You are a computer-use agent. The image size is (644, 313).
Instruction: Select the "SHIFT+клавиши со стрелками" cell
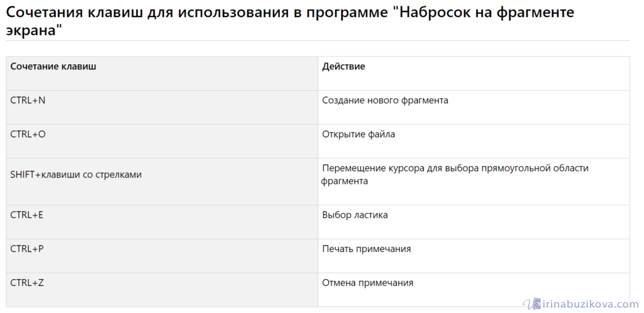click(76, 174)
